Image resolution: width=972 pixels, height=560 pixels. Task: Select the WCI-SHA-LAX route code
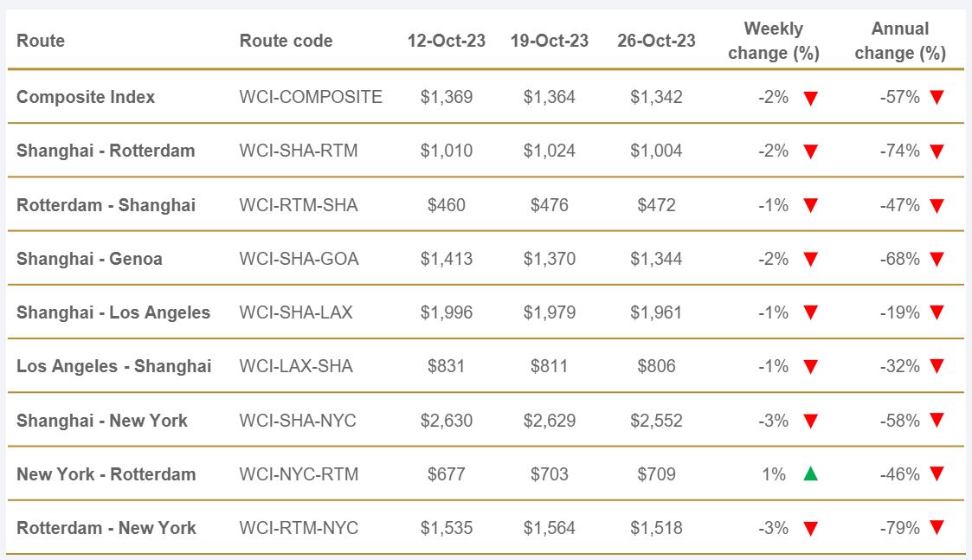tap(296, 312)
